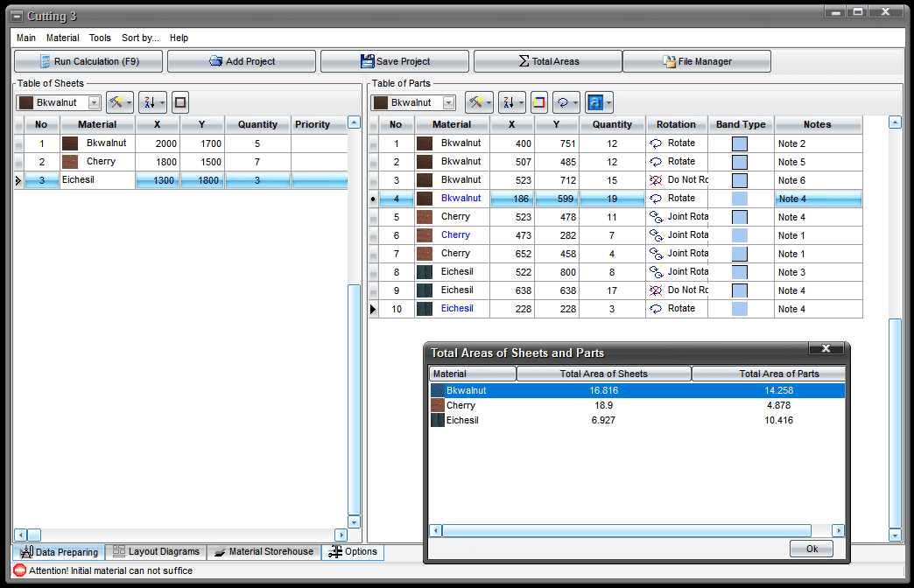The width and height of the screenshot is (914, 588).
Task: Expand the Parts notes 'a' dropdown arrow
Action: click(x=608, y=103)
